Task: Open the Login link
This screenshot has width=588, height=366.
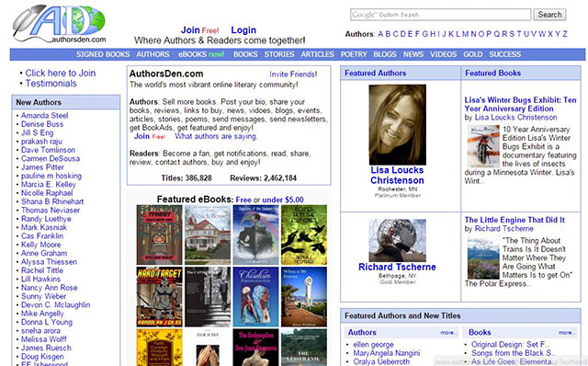Action: pos(243,30)
